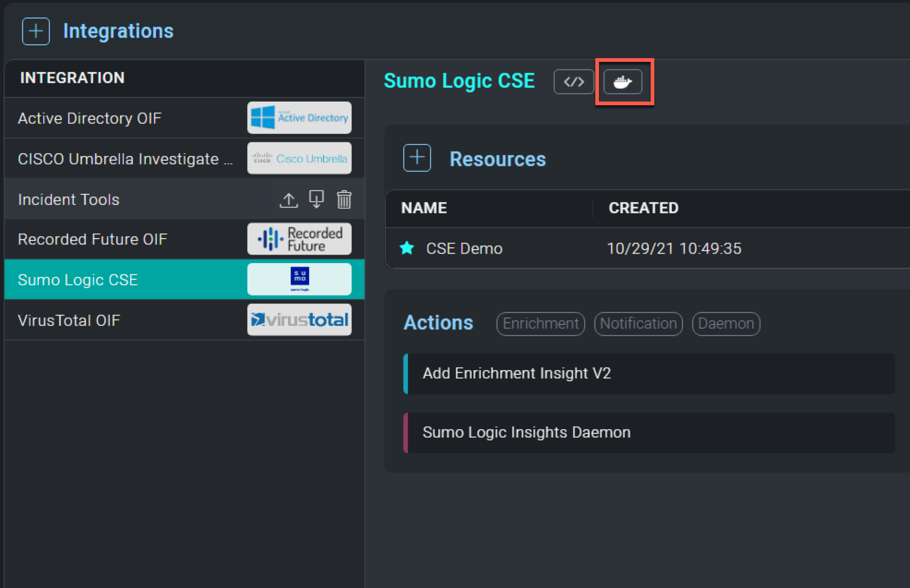Select the Notification filter tag
Screen dimensions: 910x588
click(x=638, y=323)
